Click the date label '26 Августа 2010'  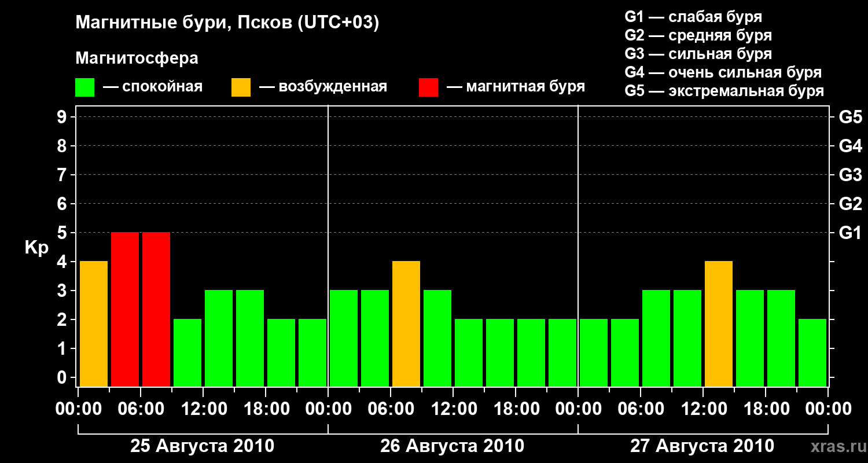tap(453, 446)
